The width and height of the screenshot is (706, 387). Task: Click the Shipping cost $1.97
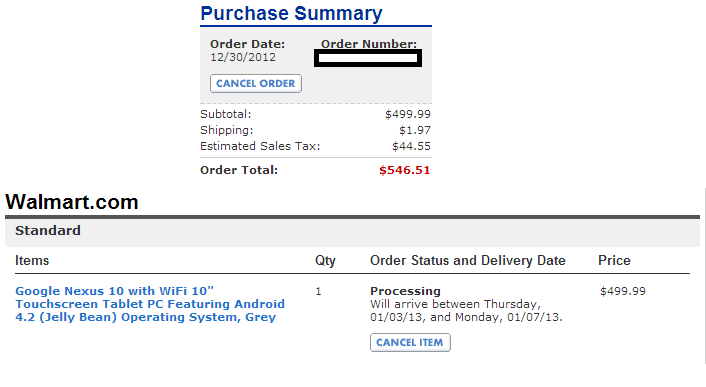tap(415, 130)
